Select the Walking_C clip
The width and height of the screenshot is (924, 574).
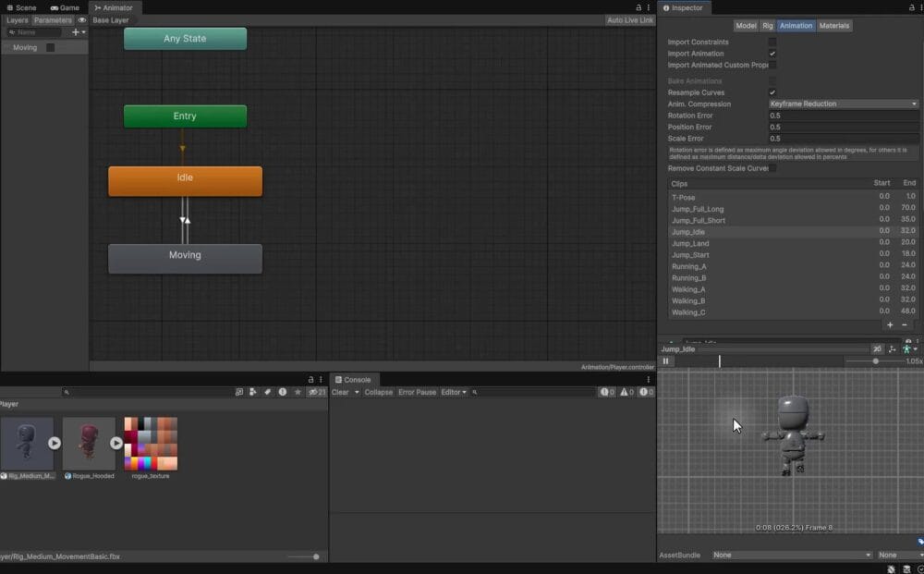(793, 312)
